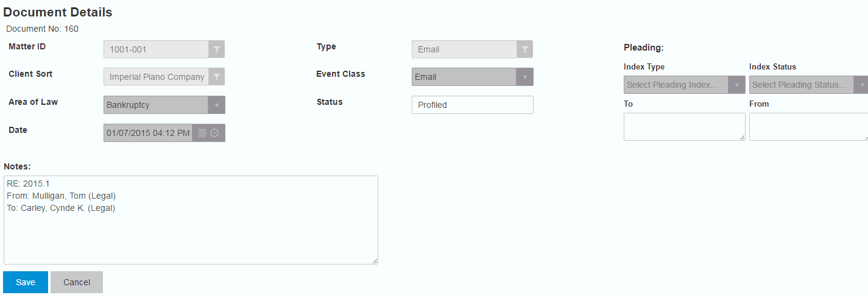This screenshot has height=295, width=868.
Task: Open the Pleading Index Status dropdown
Action: pos(862,85)
